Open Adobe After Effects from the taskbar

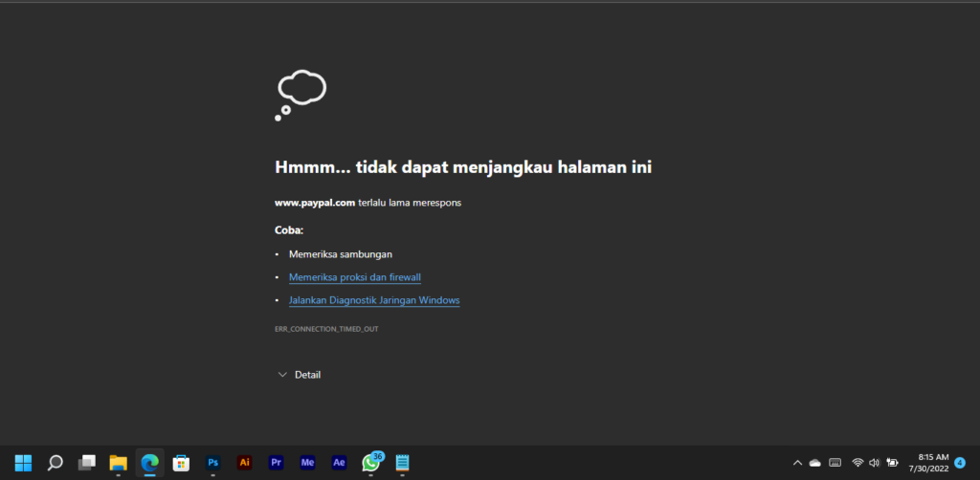click(339, 463)
